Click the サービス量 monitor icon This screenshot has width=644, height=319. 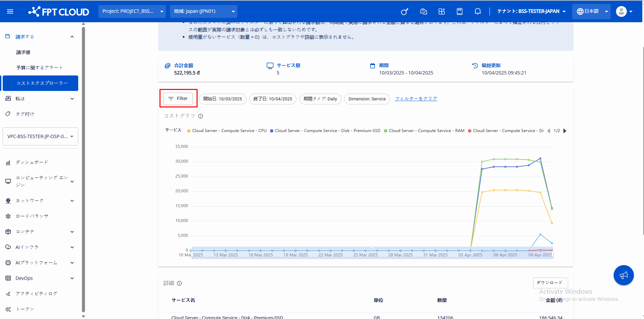tap(270, 66)
